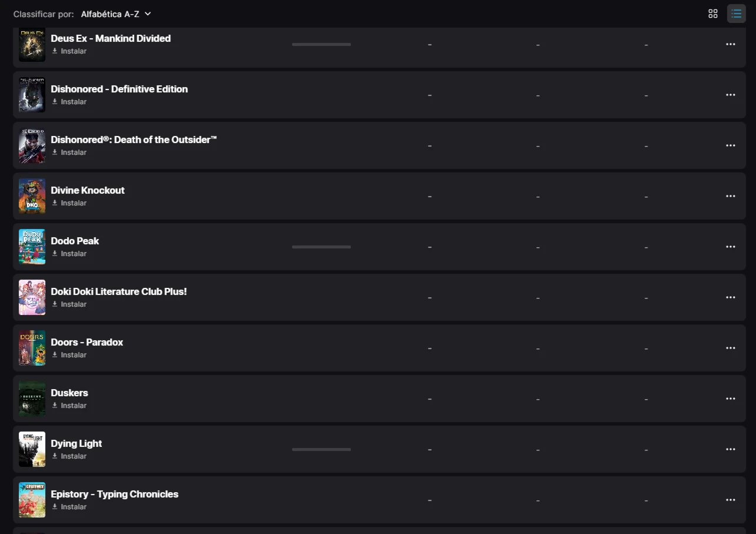Open the three-dots menu for Dying Light
The image size is (756, 534).
[730, 449]
